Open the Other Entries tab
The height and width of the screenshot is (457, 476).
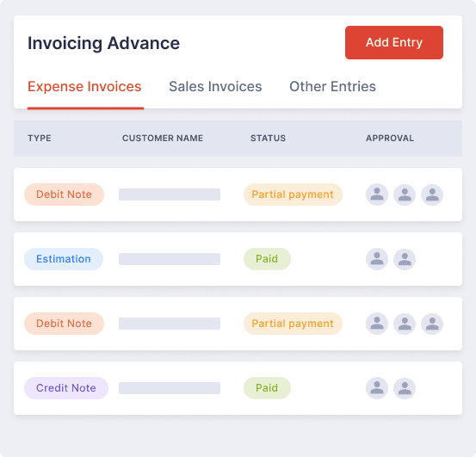[x=332, y=86]
